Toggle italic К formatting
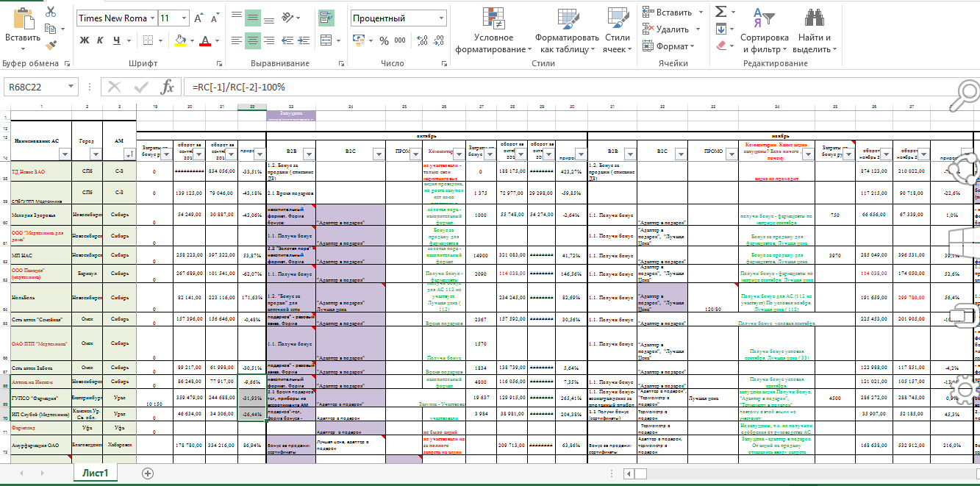 tap(100, 40)
